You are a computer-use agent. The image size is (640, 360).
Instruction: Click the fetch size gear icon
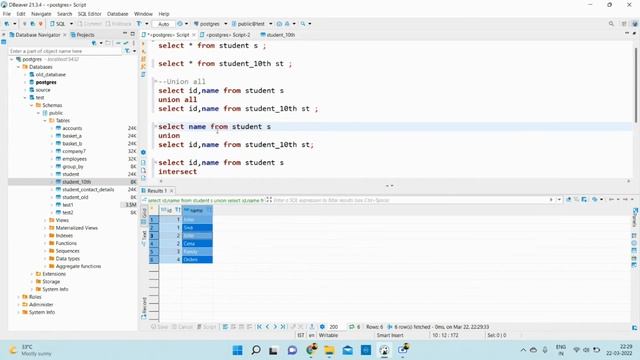[322, 327]
